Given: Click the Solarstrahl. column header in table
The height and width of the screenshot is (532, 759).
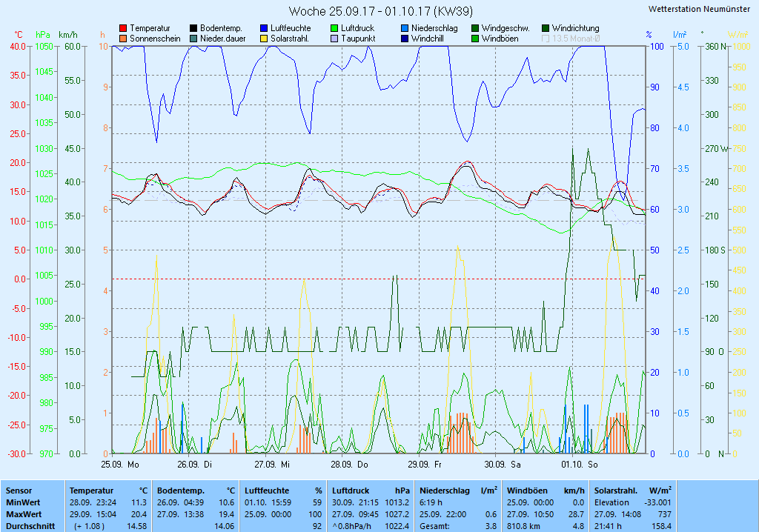Looking at the screenshot, I should [x=617, y=491].
